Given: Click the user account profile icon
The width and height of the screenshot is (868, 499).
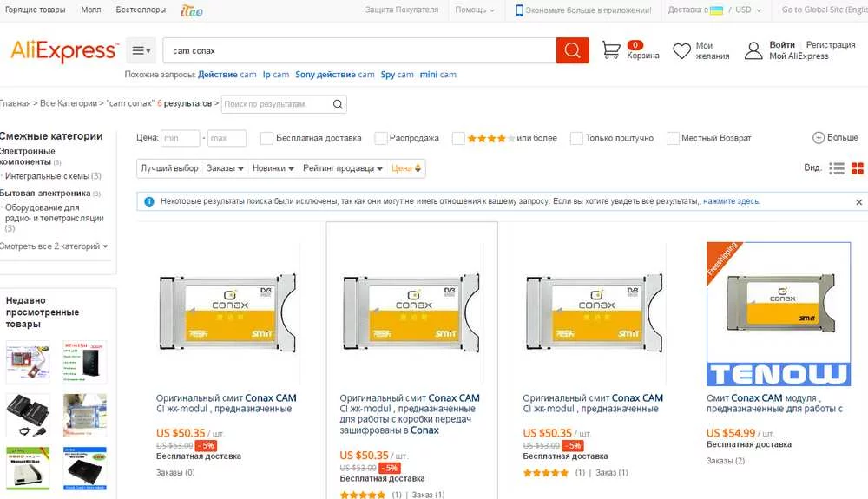Looking at the screenshot, I should tap(753, 50).
